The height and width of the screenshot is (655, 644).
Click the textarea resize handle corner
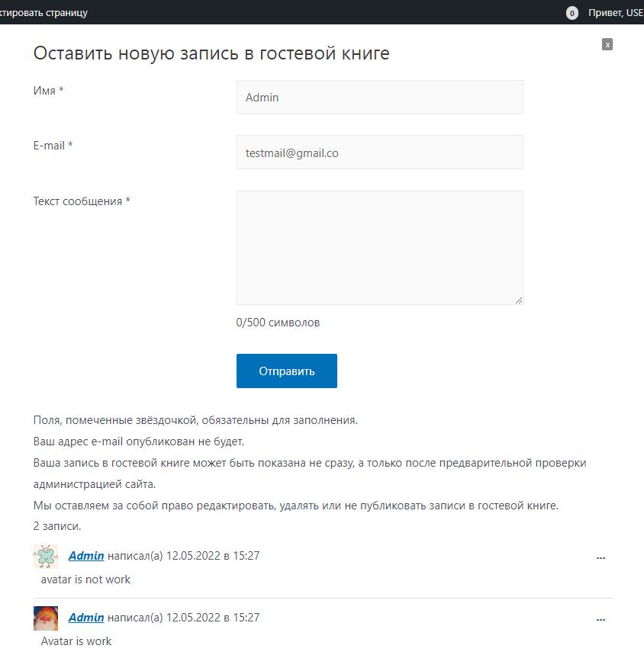519,300
